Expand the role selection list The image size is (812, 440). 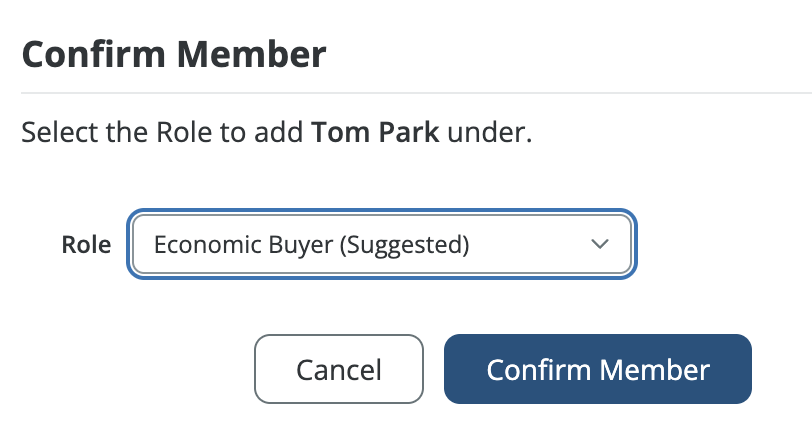(381, 244)
